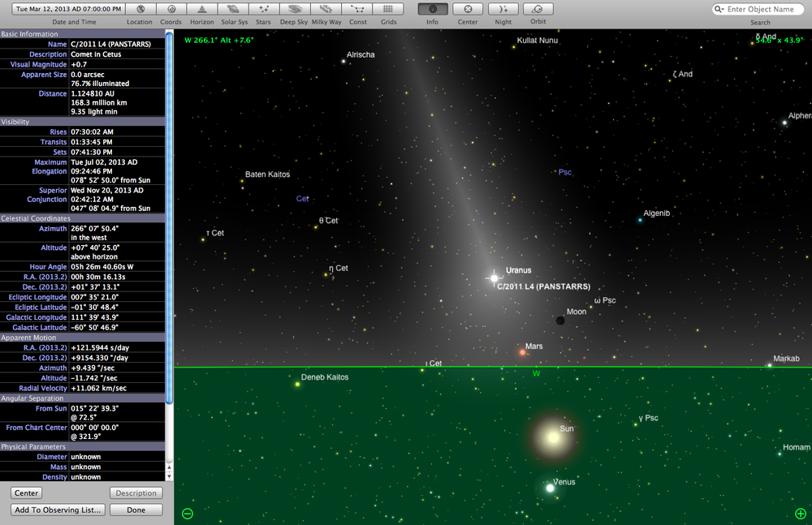Viewport: 812px width, 525px height.
Task: Click the Enter Object Name search field
Action: tap(759, 9)
